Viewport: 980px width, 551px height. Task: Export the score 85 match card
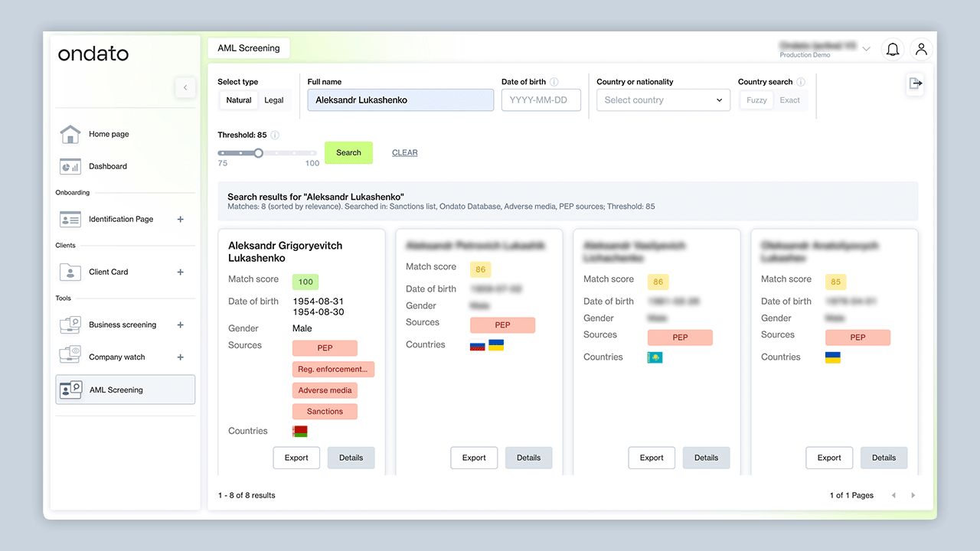point(829,458)
